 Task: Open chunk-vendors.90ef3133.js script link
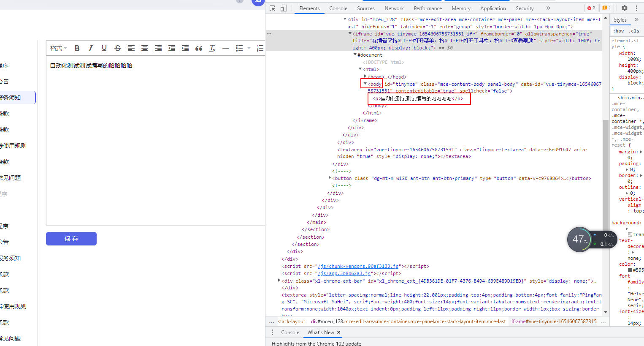tap(358, 266)
